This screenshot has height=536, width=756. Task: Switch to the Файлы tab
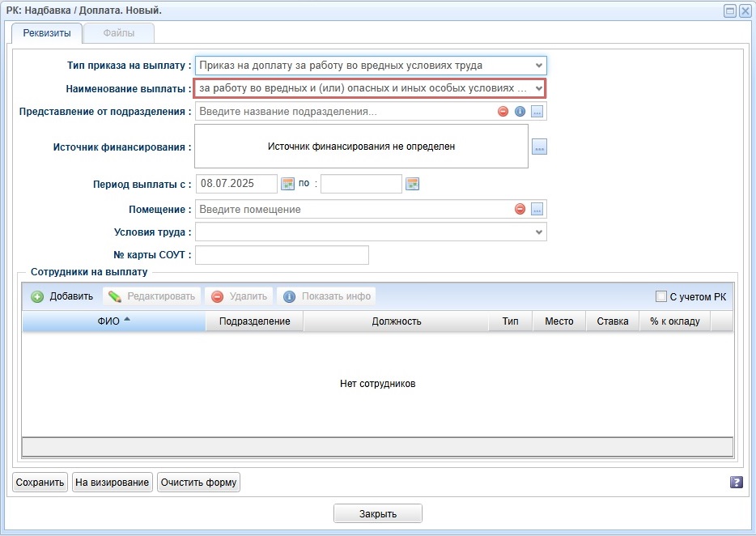119,33
